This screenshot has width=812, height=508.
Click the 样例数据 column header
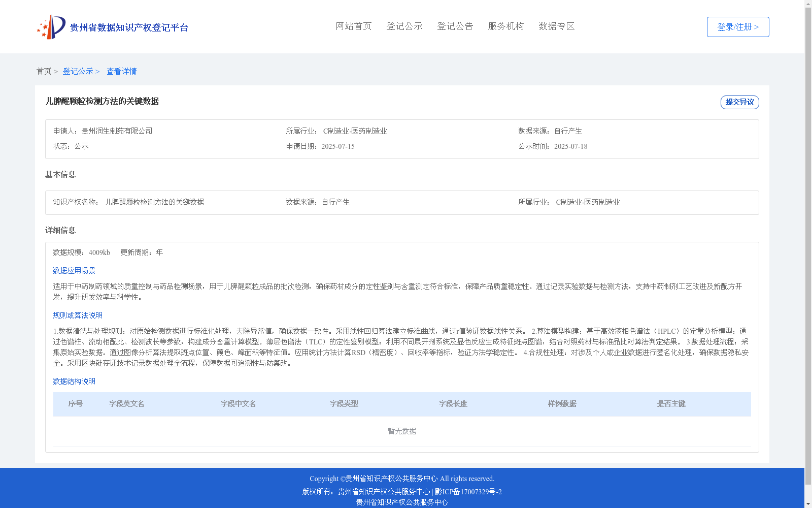(x=562, y=404)
